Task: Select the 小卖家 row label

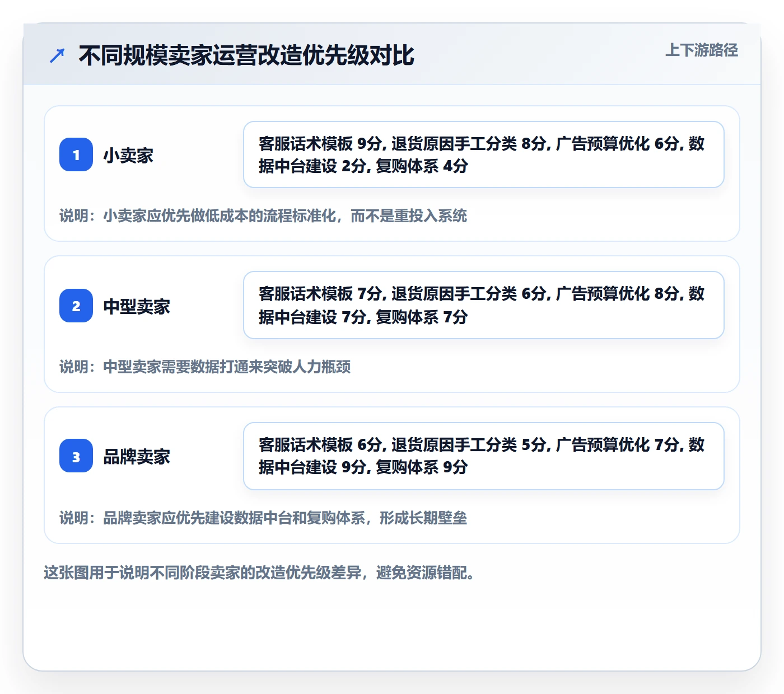Action: coord(128,155)
